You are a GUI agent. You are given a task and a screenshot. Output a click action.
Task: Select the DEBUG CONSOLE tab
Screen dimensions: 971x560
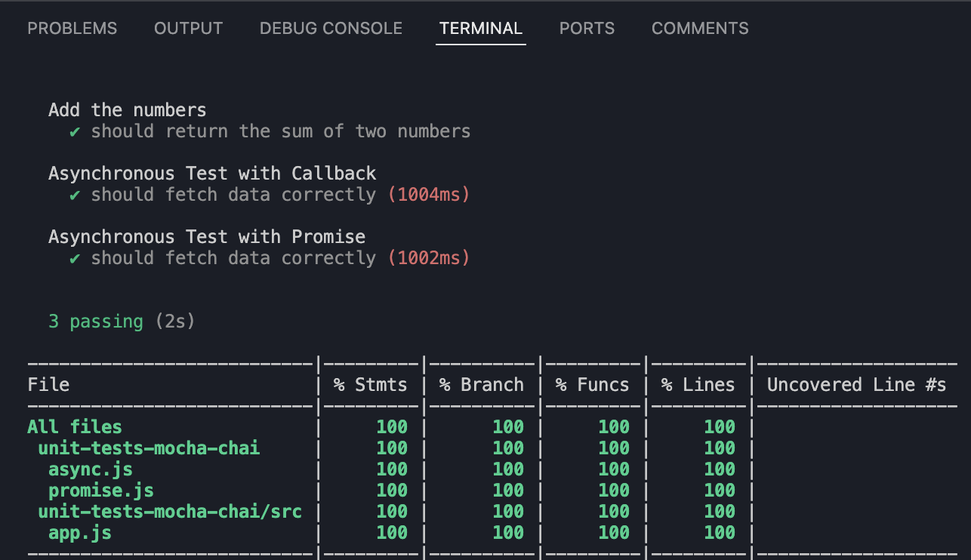click(x=331, y=29)
